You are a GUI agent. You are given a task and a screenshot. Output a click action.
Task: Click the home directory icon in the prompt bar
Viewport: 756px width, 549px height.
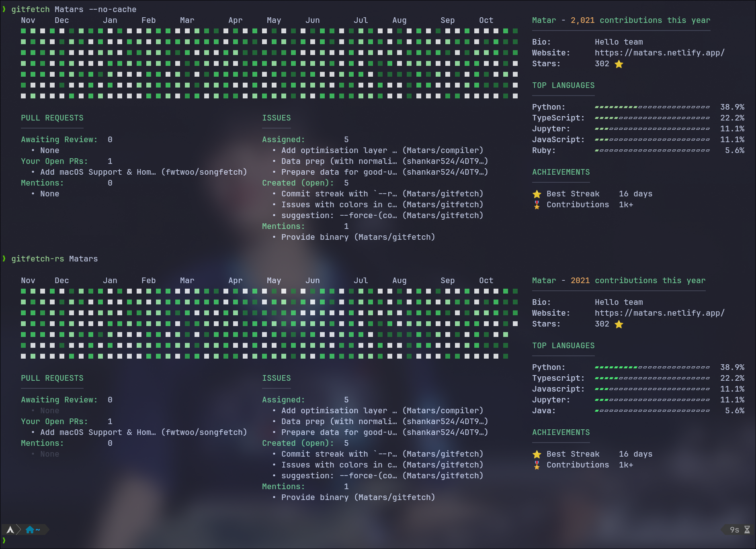click(30, 530)
